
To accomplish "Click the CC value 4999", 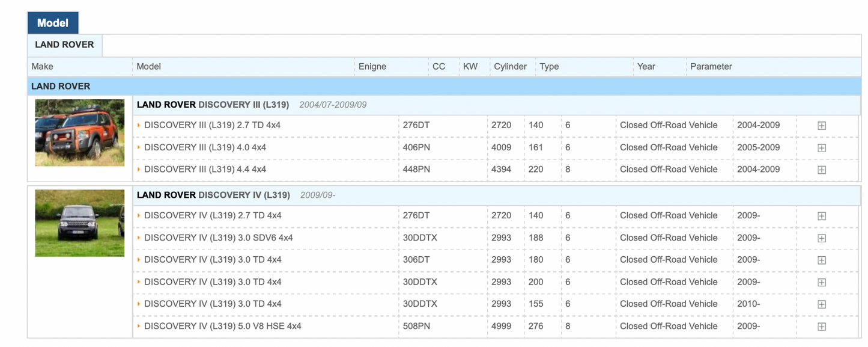I will [x=501, y=326].
